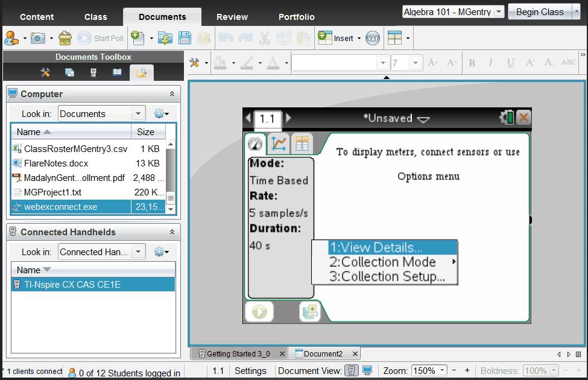Open the font name dropdown
Screen dimensions: 588x380
382,63
